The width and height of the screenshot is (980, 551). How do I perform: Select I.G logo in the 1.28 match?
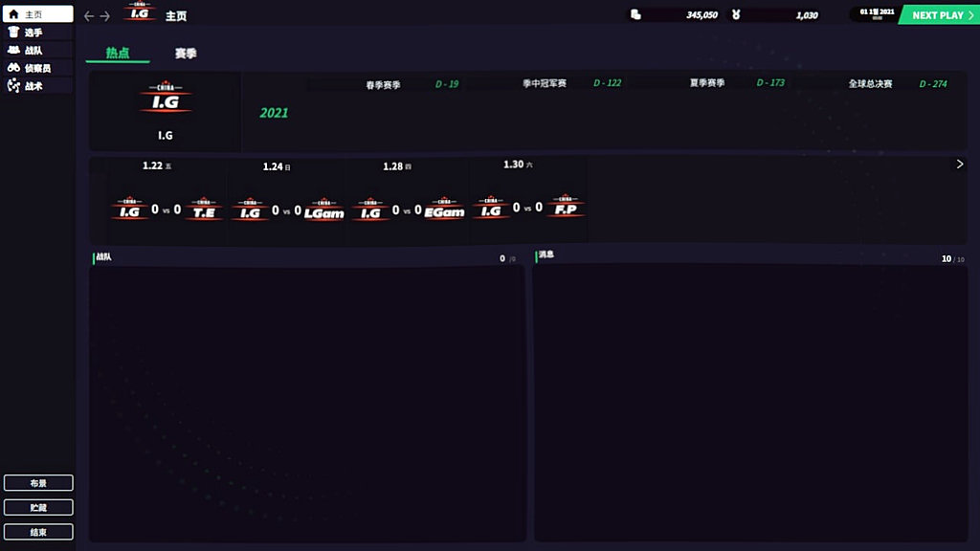370,210
